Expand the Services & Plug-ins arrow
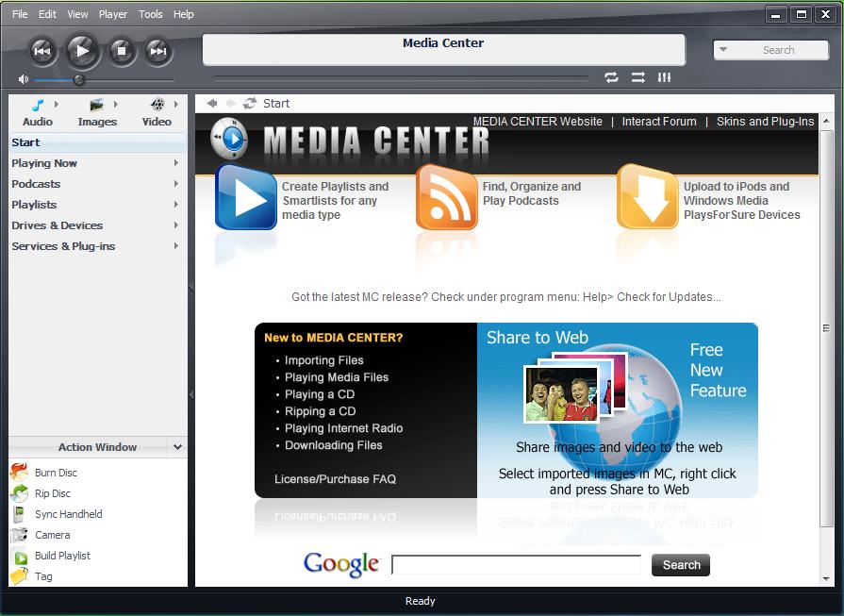 (x=176, y=245)
